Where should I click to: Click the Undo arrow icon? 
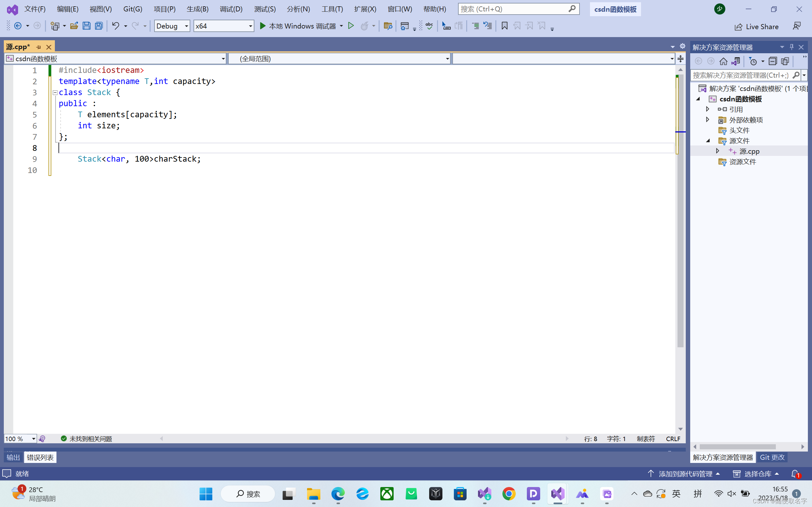point(115,26)
